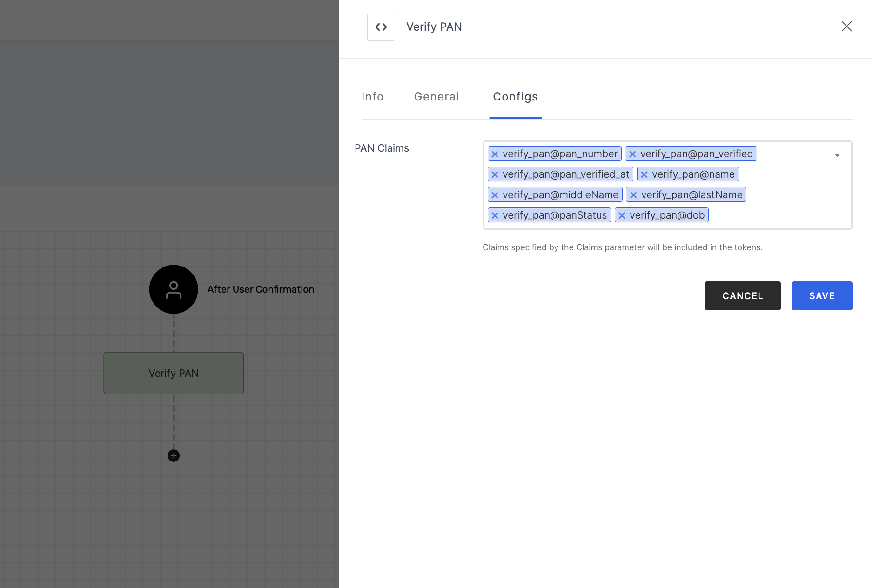Click the code brackets icon beside Verify PAN
Viewport: 873px width, 588px height.
(381, 27)
